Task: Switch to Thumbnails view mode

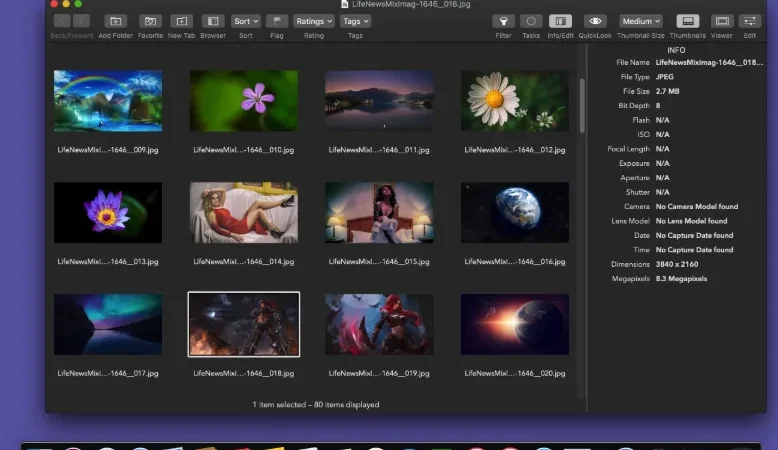Action: (688, 21)
